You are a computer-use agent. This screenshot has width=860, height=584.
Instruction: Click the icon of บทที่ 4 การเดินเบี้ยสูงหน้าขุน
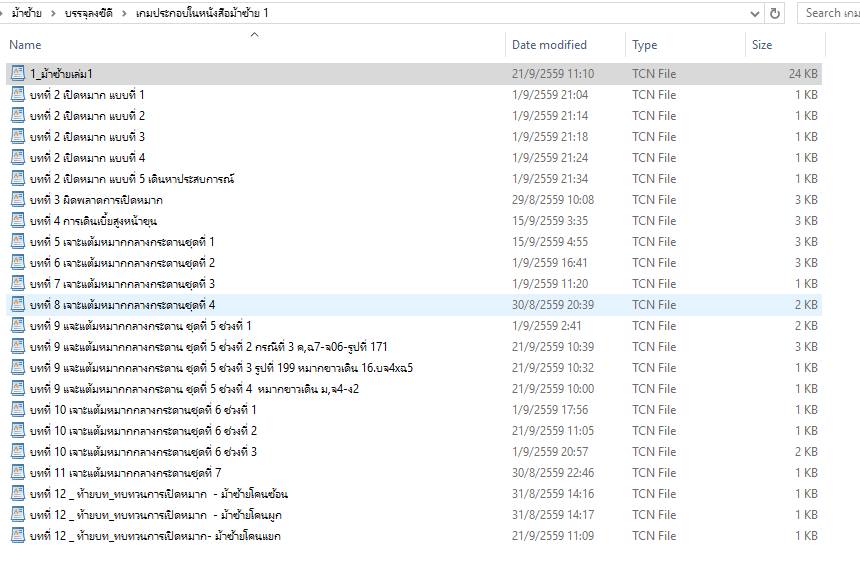pyautogui.click(x=18, y=220)
